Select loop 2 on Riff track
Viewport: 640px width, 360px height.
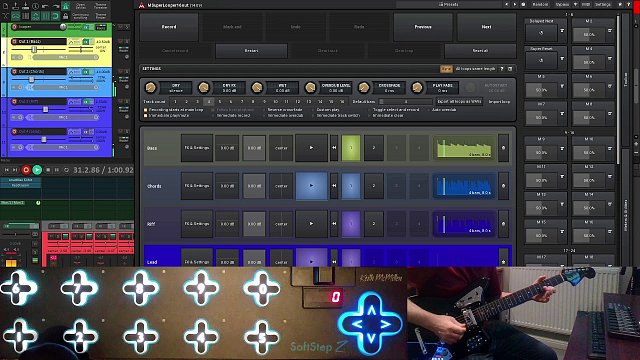[373, 224]
